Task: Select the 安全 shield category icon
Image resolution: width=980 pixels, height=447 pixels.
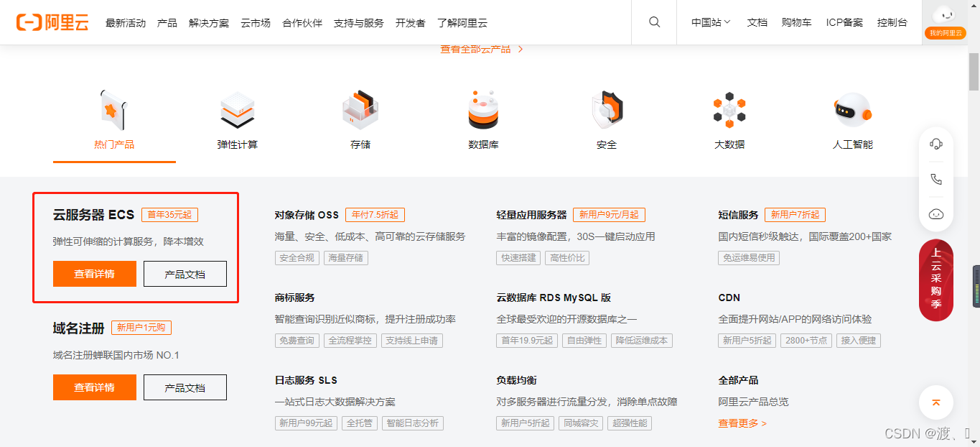Action: point(607,110)
